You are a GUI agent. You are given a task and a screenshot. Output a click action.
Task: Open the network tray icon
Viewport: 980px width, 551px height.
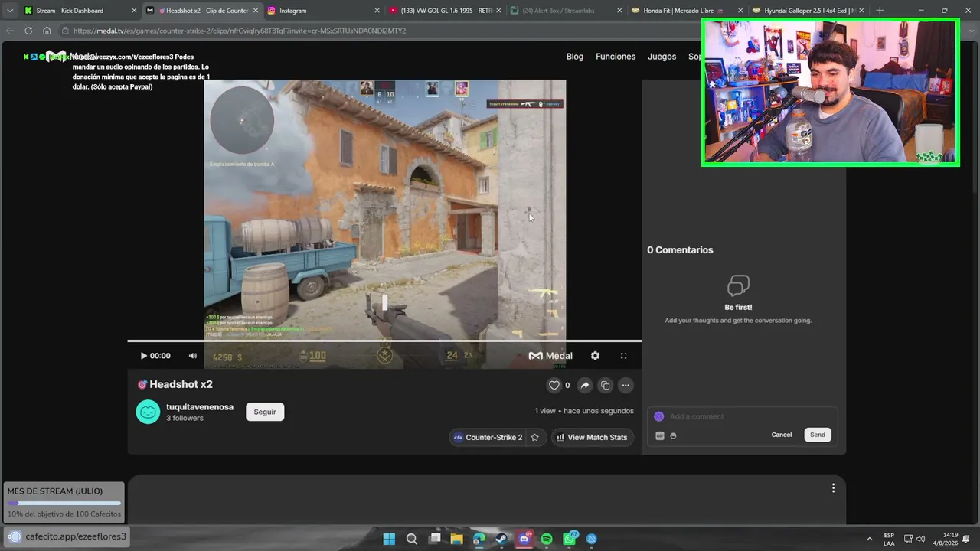(908, 539)
